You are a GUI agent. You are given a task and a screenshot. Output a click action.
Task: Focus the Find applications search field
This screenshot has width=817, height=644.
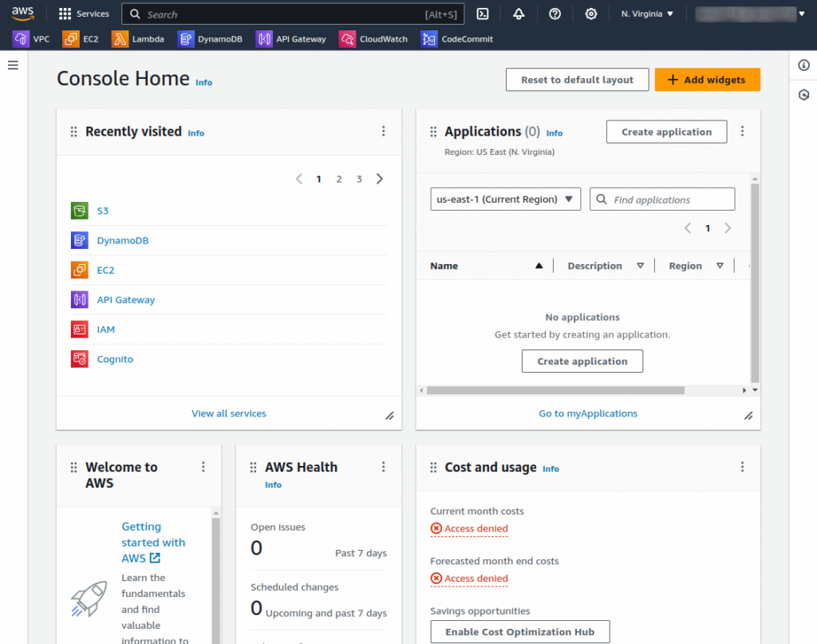(x=662, y=199)
